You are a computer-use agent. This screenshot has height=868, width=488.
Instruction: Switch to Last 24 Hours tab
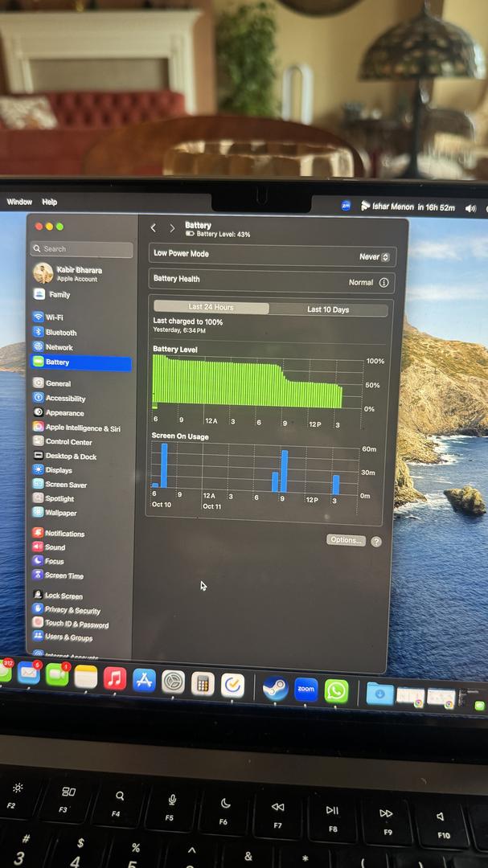(x=211, y=308)
